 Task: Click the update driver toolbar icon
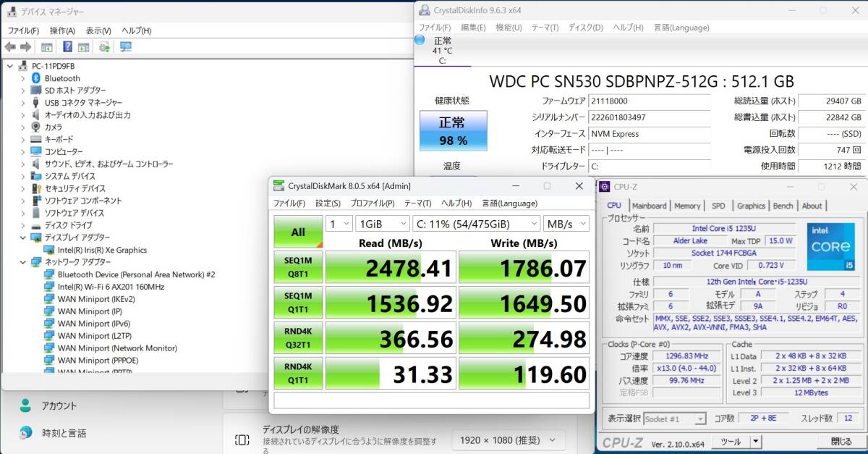[x=104, y=47]
